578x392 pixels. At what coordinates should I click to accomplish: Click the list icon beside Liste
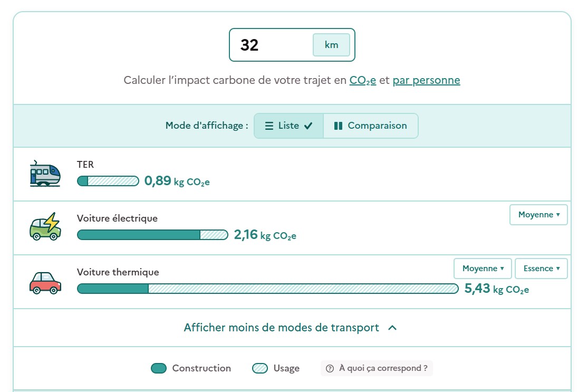pyautogui.click(x=269, y=126)
